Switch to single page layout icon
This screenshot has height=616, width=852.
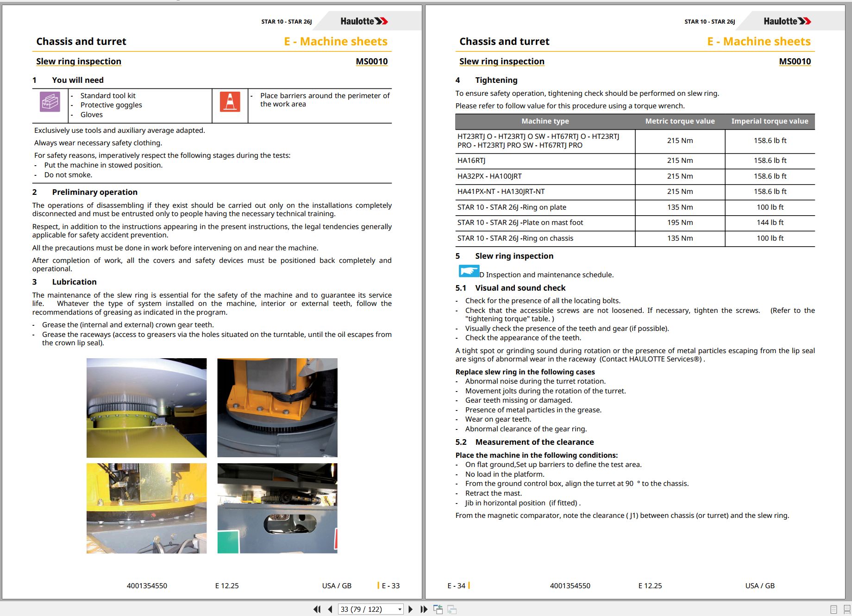[x=833, y=610]
